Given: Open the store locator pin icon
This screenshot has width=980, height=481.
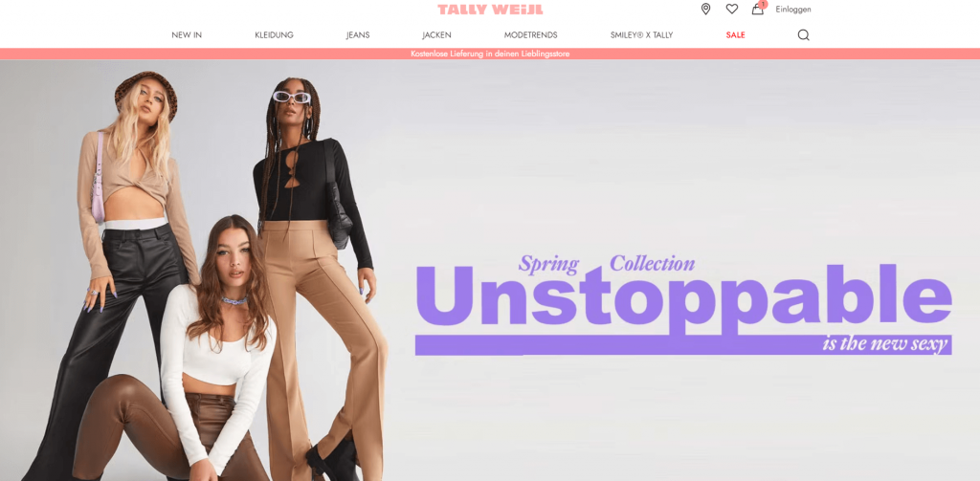Looking at the screenshot, I should (x=705, y=9).
